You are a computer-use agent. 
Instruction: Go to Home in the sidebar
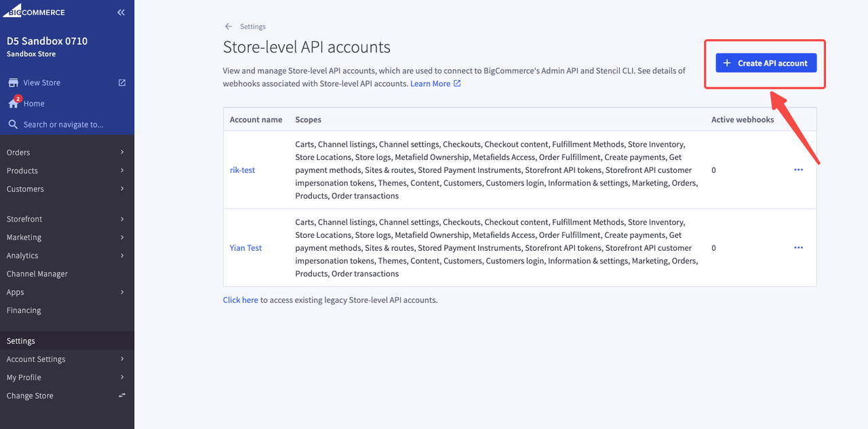(34, 104)
